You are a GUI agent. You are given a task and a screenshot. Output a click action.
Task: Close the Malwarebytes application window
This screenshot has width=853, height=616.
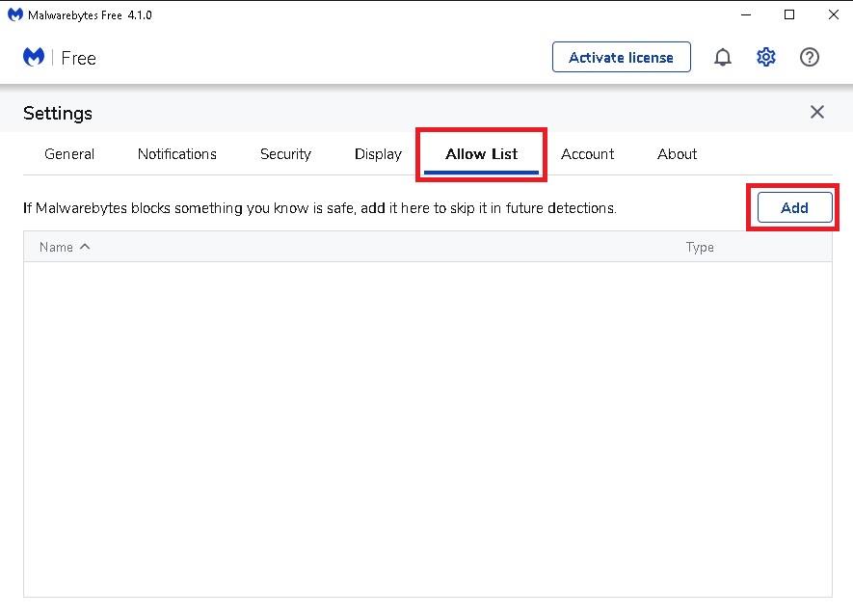tap(834, 14)
